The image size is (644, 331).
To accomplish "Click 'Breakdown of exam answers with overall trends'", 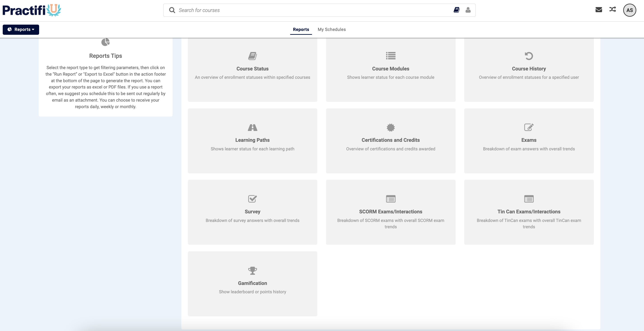I will (x=529, y=149).
